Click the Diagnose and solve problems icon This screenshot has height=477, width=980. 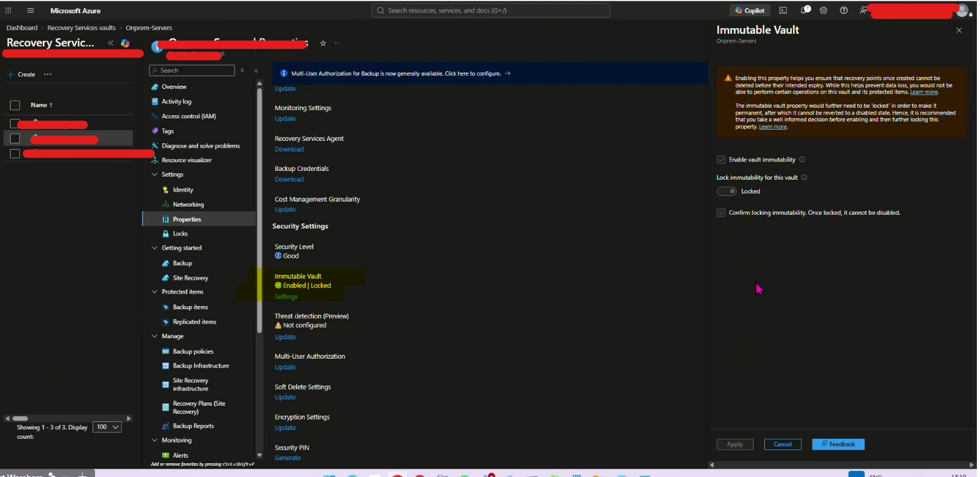click(x=155, y=146)
